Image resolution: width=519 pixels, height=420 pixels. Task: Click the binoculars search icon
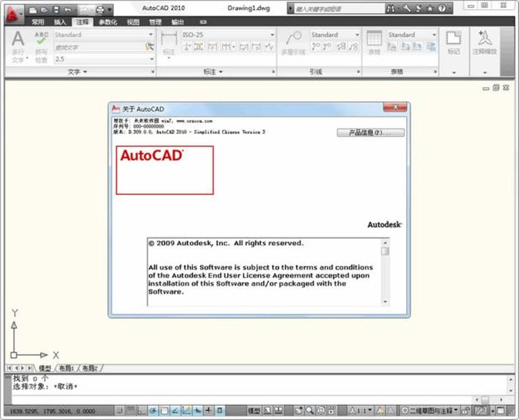pyautogui.click(x=391, y=8)
